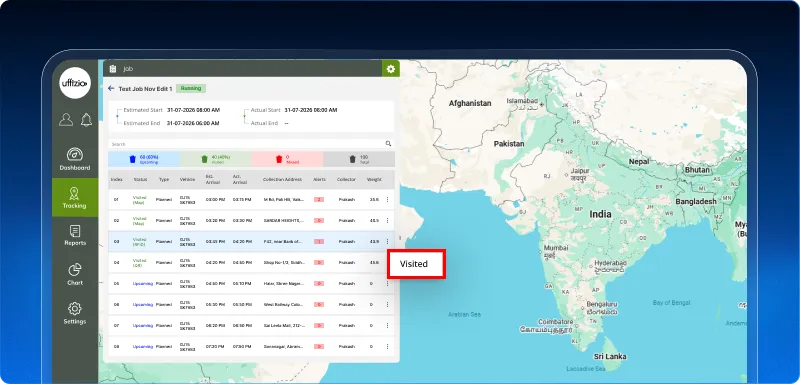Open three-dot menu for row 02
Viewport: 800px width, 384px height.
point(387,220)
